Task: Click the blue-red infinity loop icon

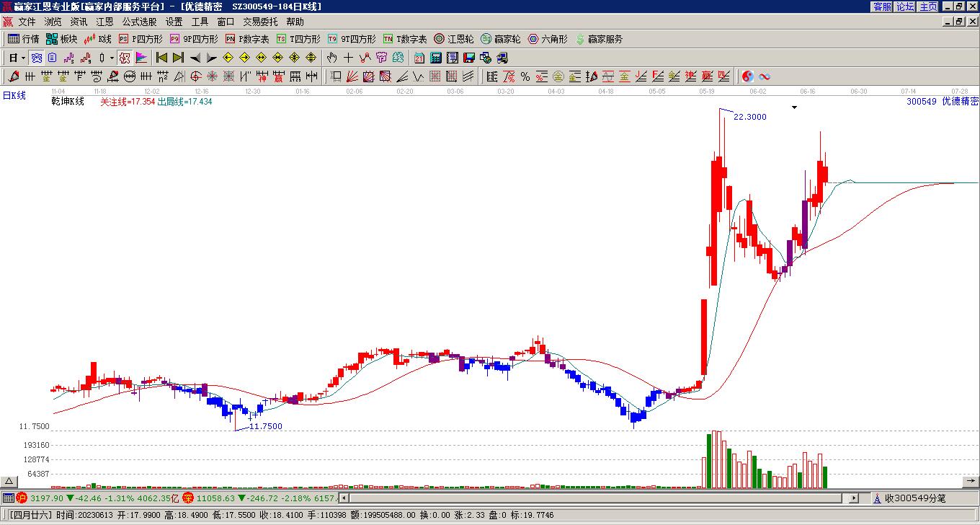Action: (x=765, y=76)
